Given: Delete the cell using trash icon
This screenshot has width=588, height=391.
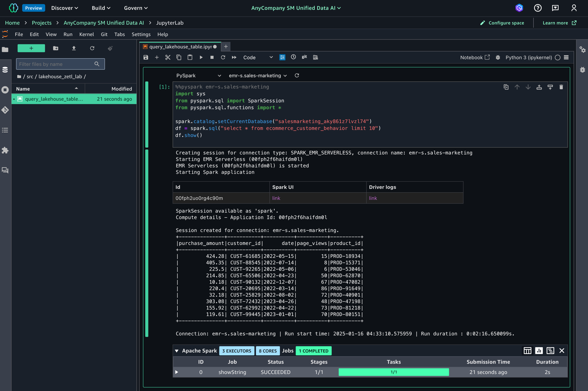Looking at the screenshot, I should [x=561, y=87].
